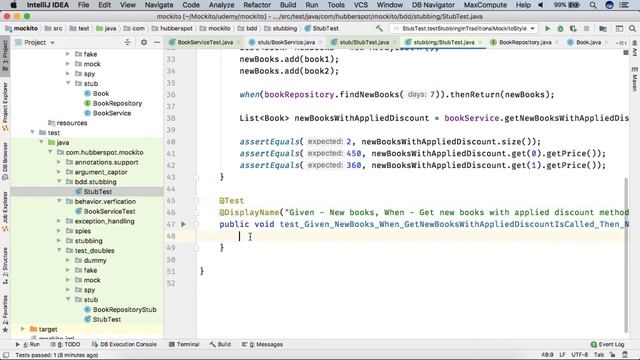Image resolution: width=640 pixels, height=360 pixels.
Task: Open the MaxCompute menu
Action: click(x=485, y=5)
